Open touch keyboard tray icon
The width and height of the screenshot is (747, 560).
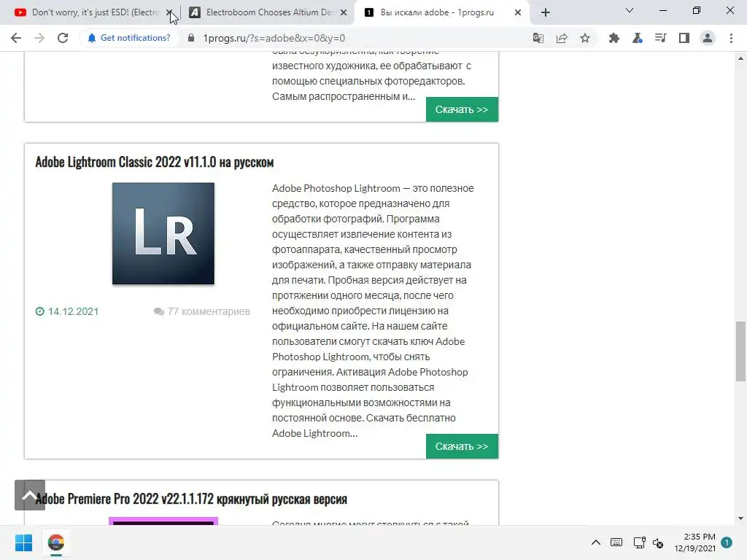click(616, 542)
